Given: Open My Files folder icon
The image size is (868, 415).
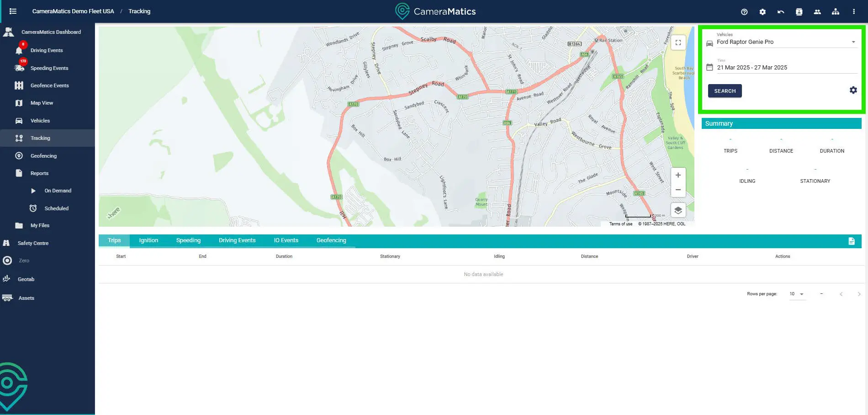Looking at the screenshot, I should (x=19, y=225).
